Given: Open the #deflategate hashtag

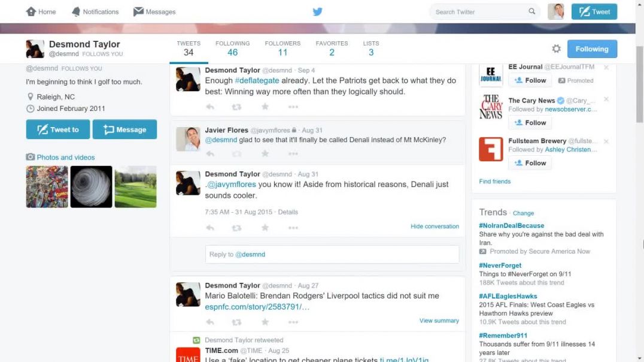Looking at the screenshot, I should click(257, 80).
